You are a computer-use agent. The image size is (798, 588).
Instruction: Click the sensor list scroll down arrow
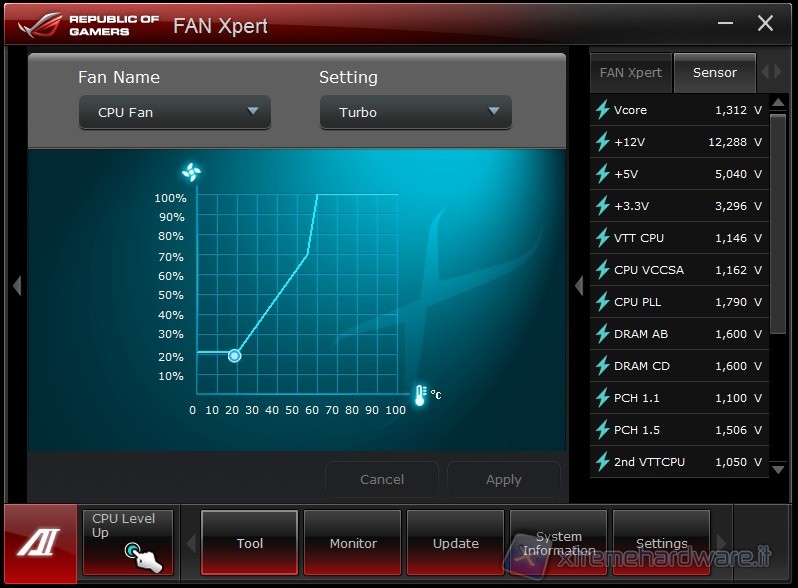tap(779, 467)
